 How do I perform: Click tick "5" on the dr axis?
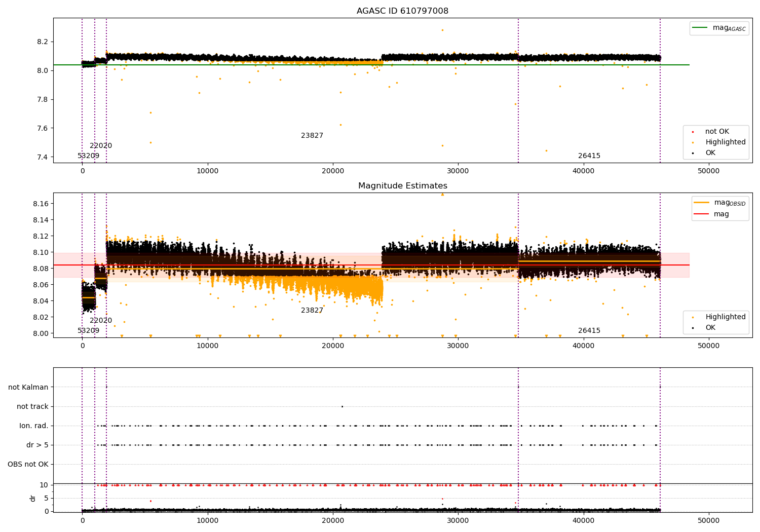(47, 498)
